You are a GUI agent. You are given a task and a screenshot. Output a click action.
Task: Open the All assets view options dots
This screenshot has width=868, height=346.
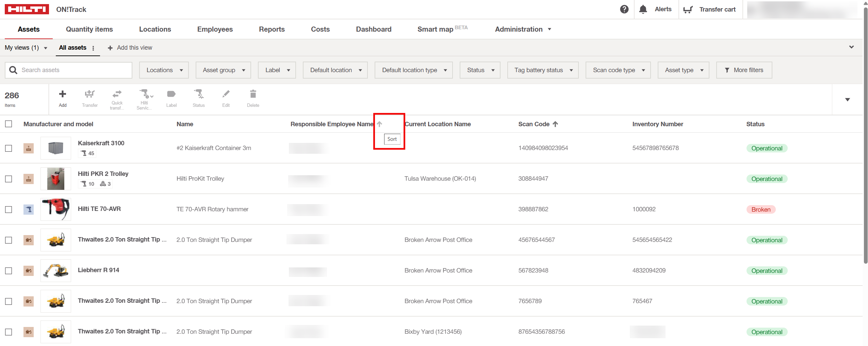[x=93, y=48]
